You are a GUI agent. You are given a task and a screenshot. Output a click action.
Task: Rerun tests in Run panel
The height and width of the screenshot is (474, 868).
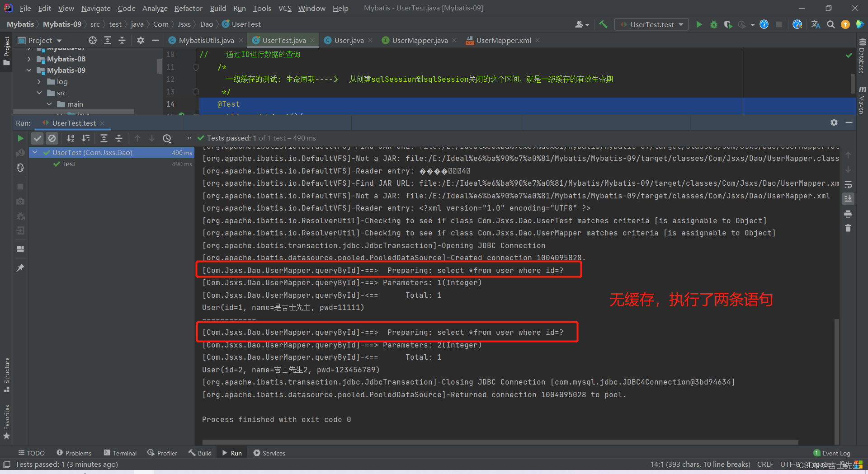[x=20, y=138]
